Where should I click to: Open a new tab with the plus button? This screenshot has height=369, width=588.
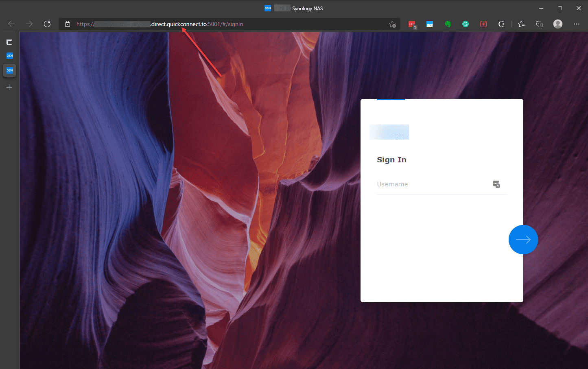click(9, 87)
